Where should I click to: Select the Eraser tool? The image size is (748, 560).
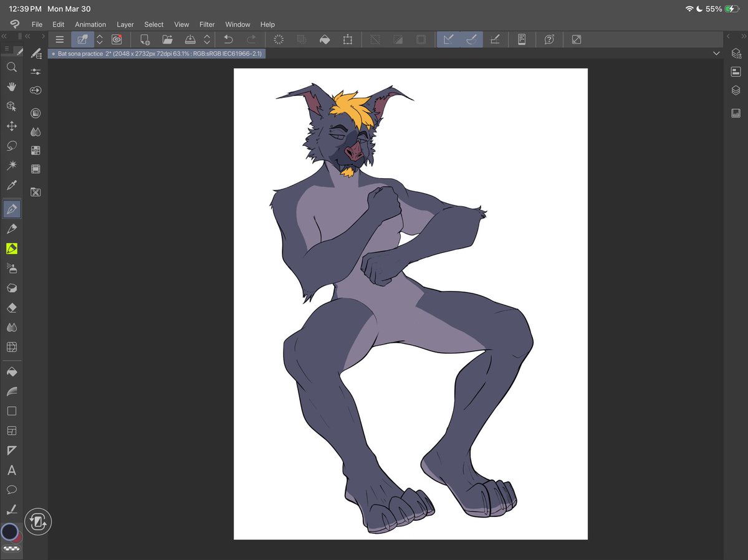click(11, 308)
